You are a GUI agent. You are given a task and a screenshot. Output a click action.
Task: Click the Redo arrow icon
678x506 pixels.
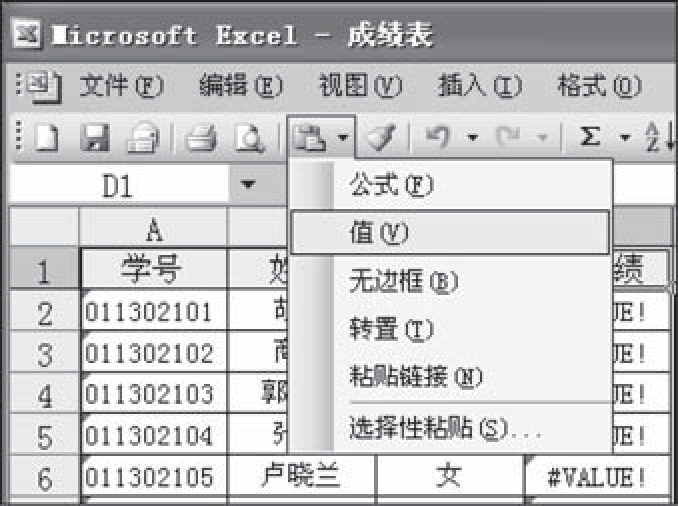pyautogui.click(x=509, y=137)
